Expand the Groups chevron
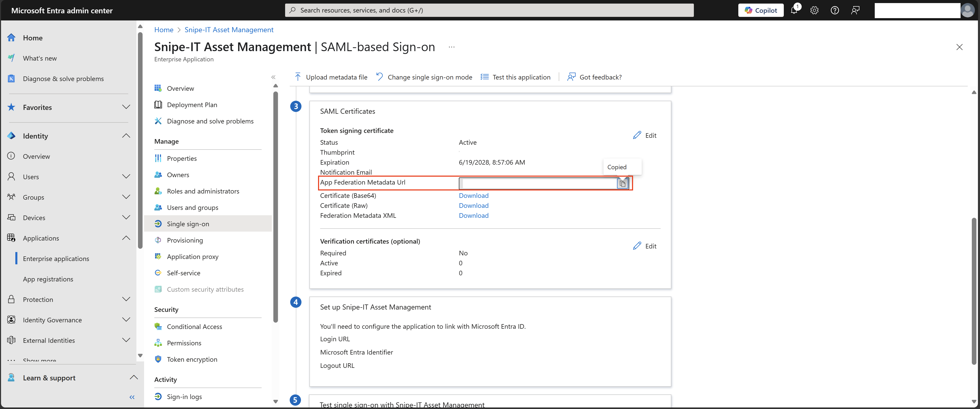 [x=126, y=197]
